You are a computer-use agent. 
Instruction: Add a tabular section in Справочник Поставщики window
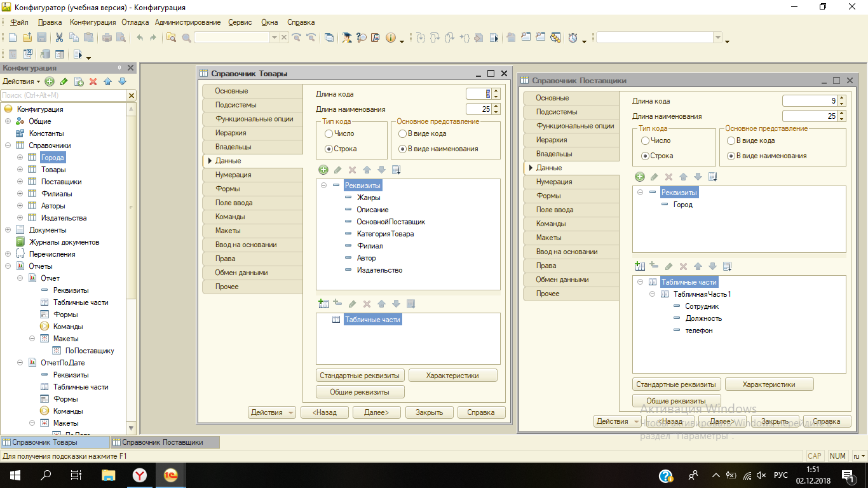point(639,266)
